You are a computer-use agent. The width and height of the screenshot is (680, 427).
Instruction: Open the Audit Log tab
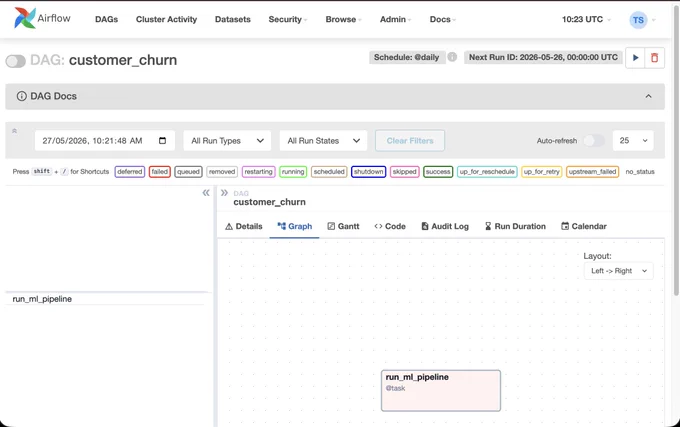(x=445, y=226)
